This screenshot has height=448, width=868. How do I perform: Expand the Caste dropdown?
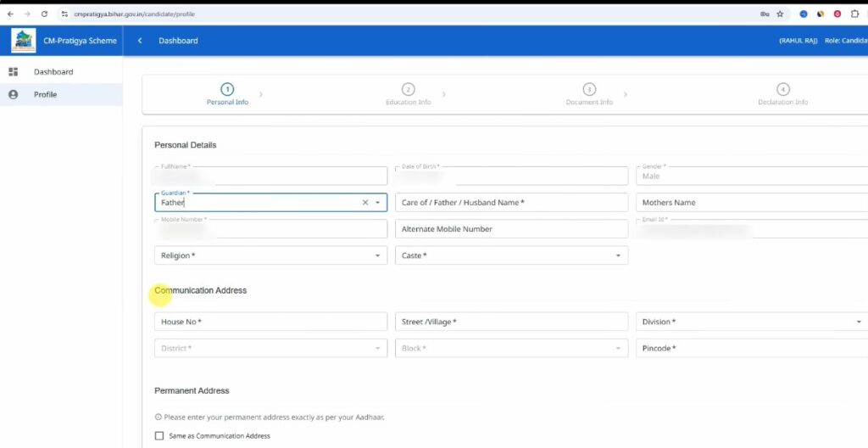pos(510,255)
